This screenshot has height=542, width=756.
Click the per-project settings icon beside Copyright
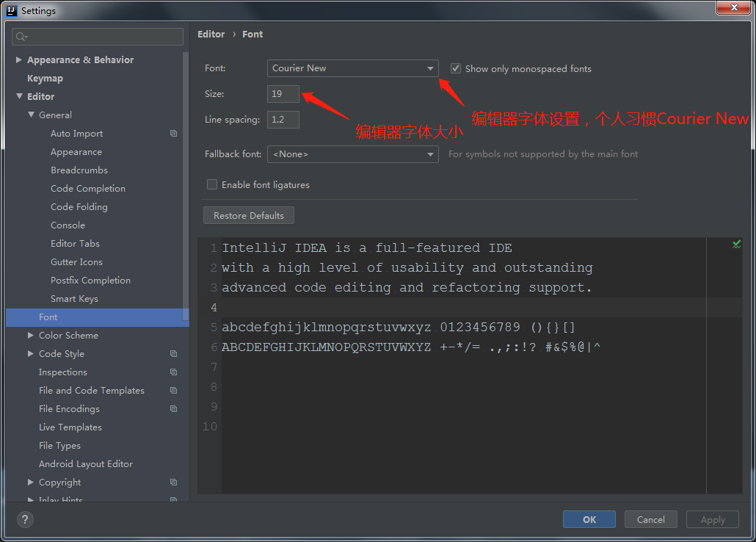[173, 482]
